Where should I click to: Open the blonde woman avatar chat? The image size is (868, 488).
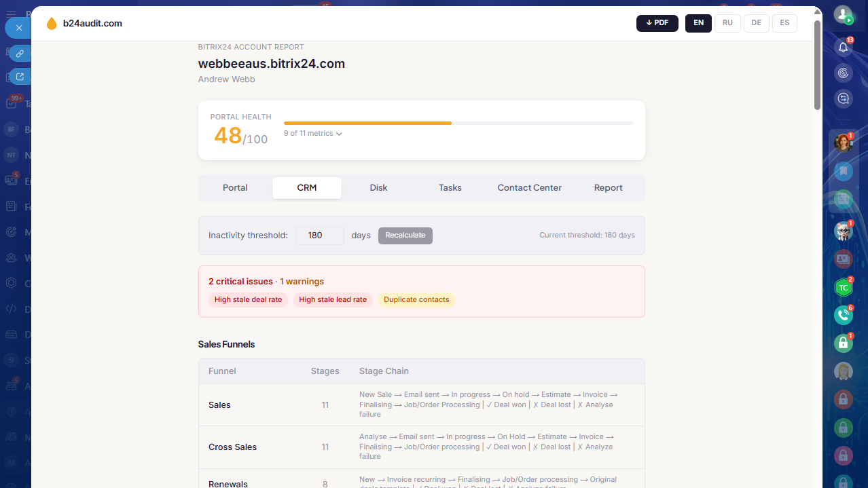pos(843,371)
